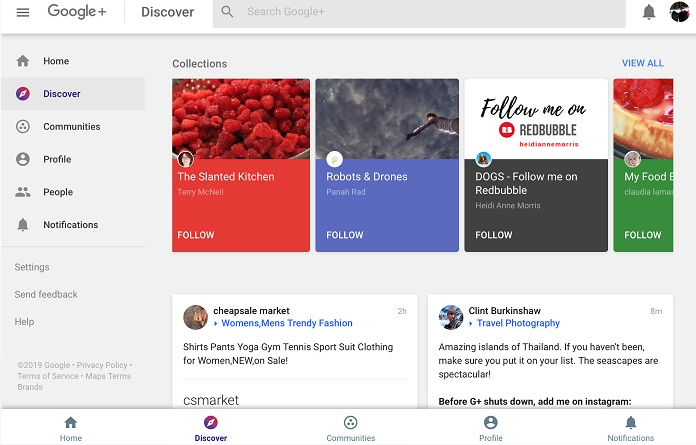The width and height of the screenshot is (696, 445).
Task: Click the Home icon in bottom bar
Action: pyautogui.click(x=71, y=422)
